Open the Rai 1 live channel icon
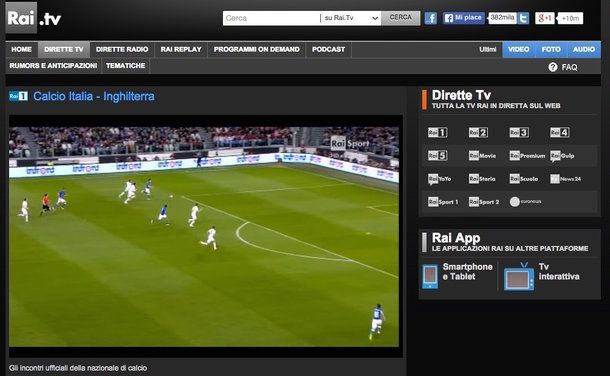This screenshot has width=610, height=376. click(x=437, y=133)
